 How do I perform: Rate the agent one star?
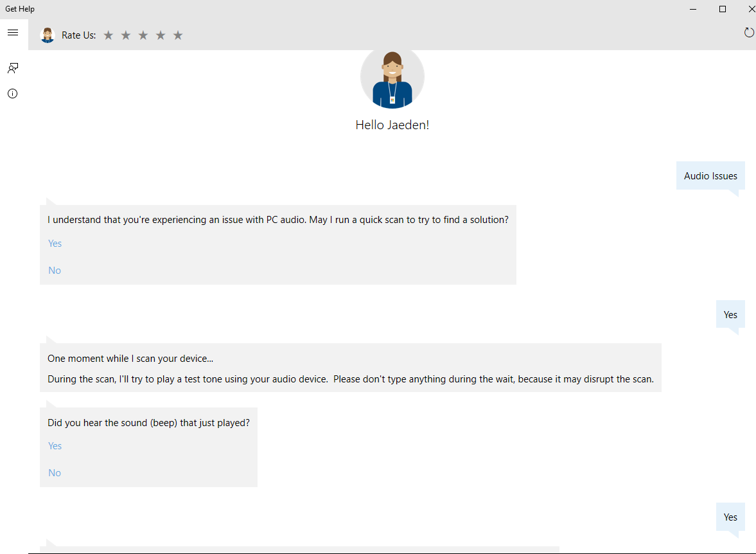coord(109,35)
